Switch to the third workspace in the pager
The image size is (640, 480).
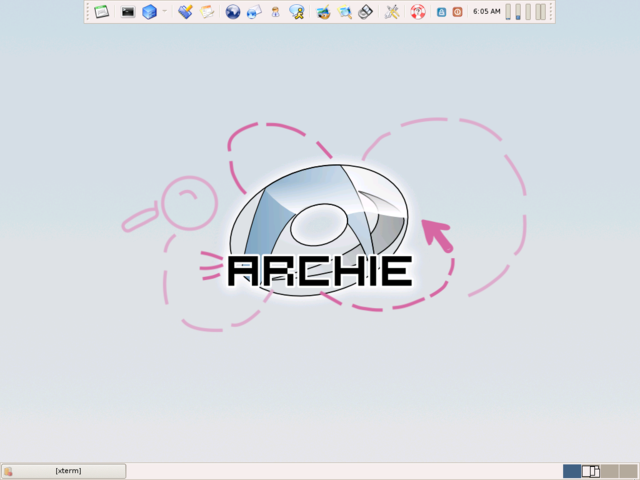pyautogui.click(x=609, y=471)
